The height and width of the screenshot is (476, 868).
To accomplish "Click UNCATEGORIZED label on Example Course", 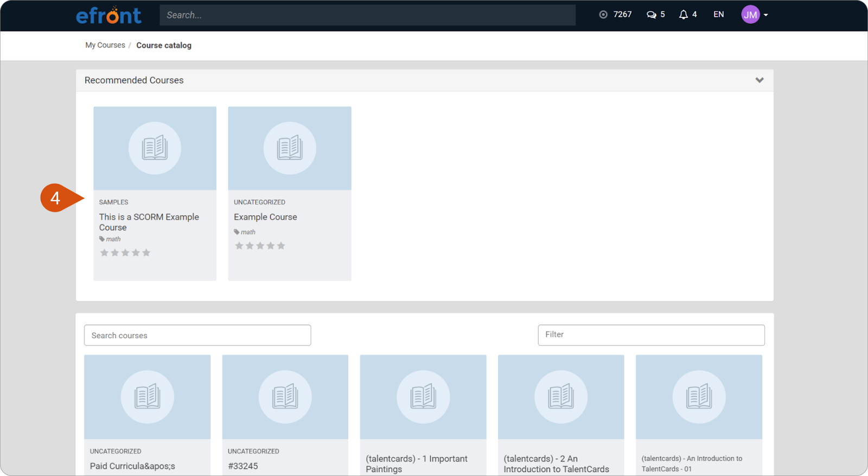I will point(259,202).
